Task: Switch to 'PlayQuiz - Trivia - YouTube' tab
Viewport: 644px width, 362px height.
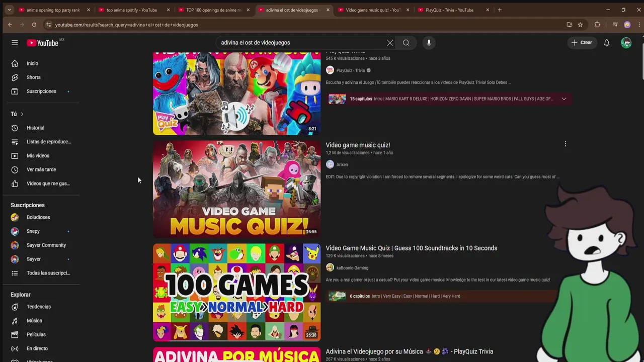Action: (x=449, y=10)
